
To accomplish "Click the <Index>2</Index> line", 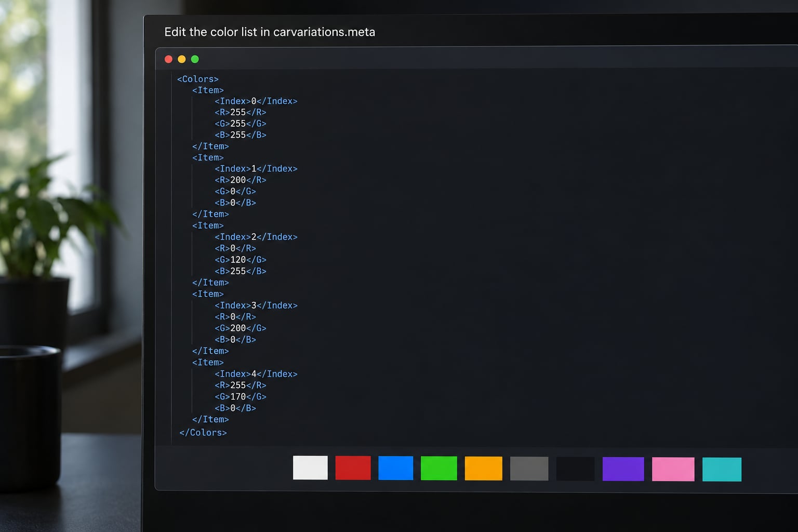I will (x=256, y=237).
